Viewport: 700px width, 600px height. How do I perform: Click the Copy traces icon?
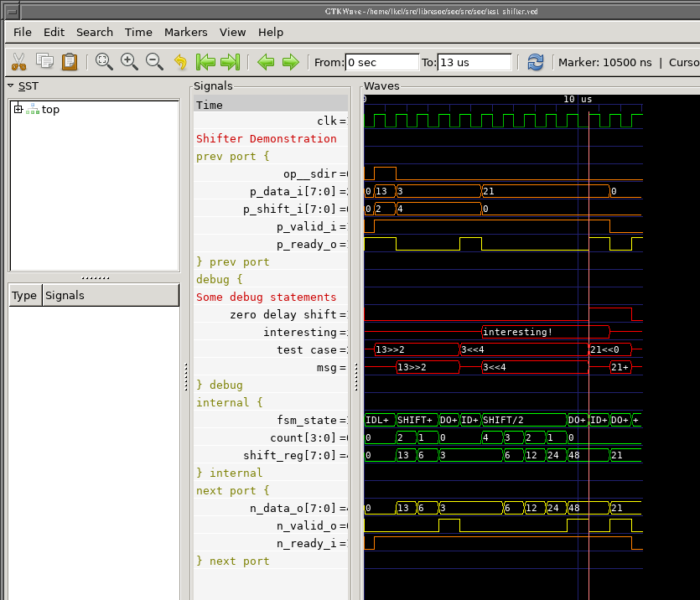(44, 62)
